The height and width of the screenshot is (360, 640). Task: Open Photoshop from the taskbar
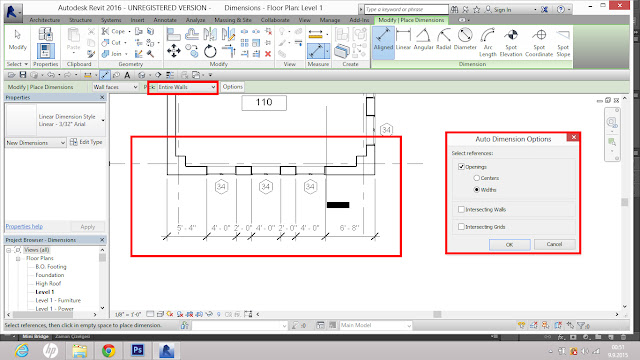point(138,351)
